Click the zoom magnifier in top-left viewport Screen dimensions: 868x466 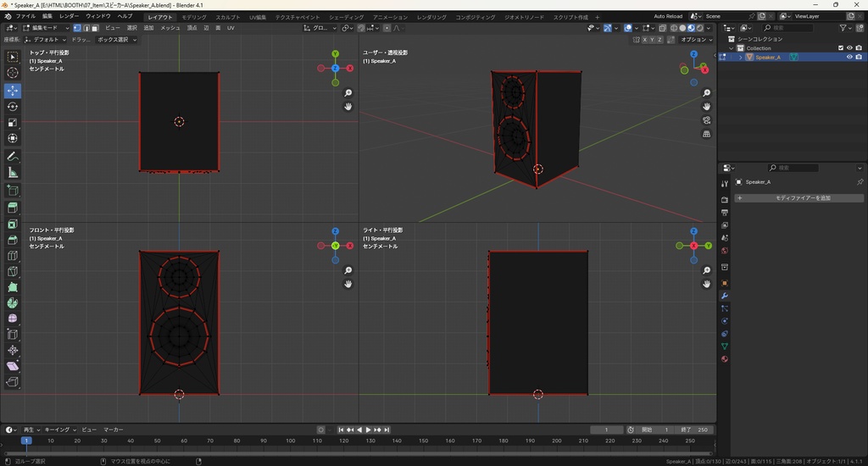(x=348, y=93)
